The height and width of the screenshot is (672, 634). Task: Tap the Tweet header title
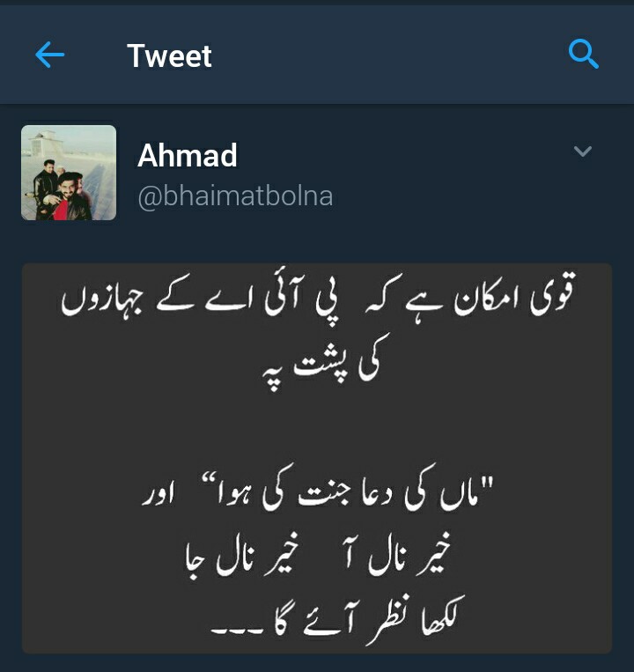pos(169,55)
